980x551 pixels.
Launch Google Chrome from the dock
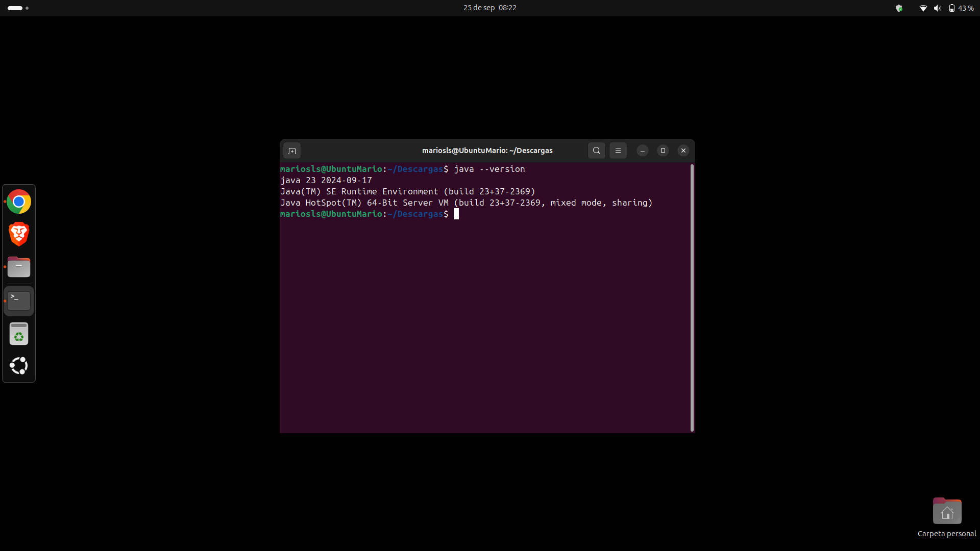pyautogui.click(x=19, y=202)
